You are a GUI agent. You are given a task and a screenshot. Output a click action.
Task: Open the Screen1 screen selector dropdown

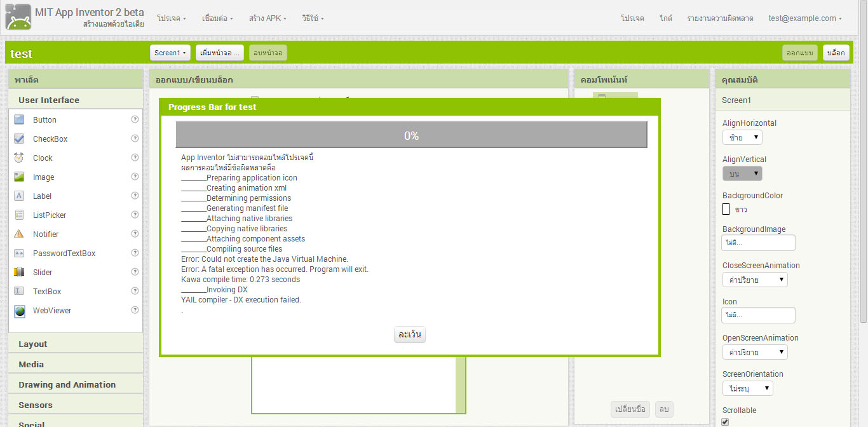170,53
